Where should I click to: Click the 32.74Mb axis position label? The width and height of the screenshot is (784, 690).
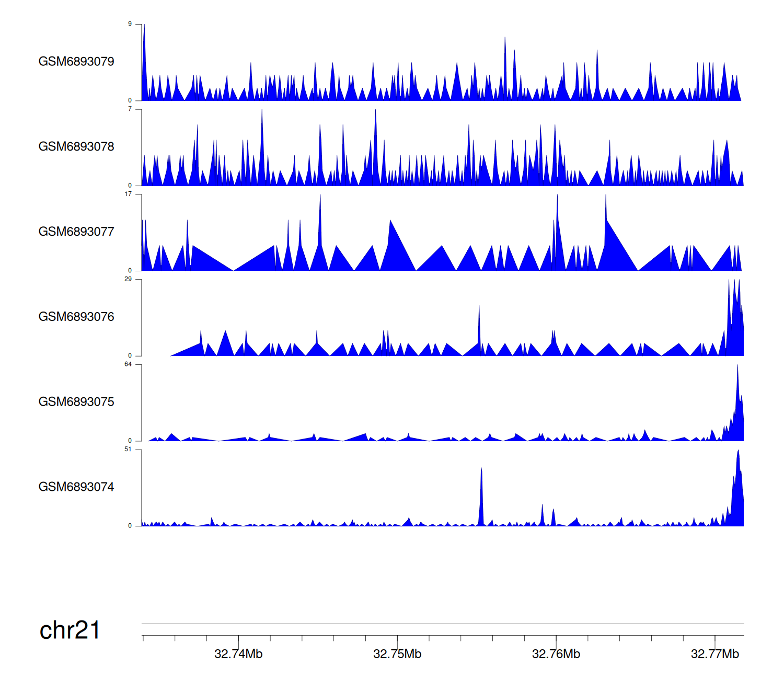(238, 654)
